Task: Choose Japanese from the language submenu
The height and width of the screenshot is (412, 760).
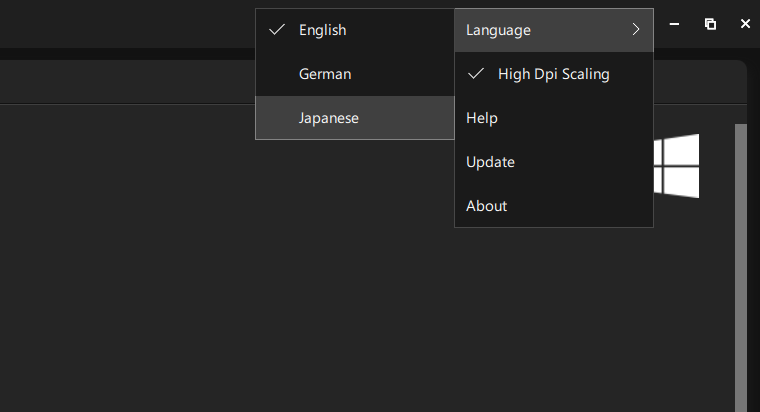Action: [355, 118]
